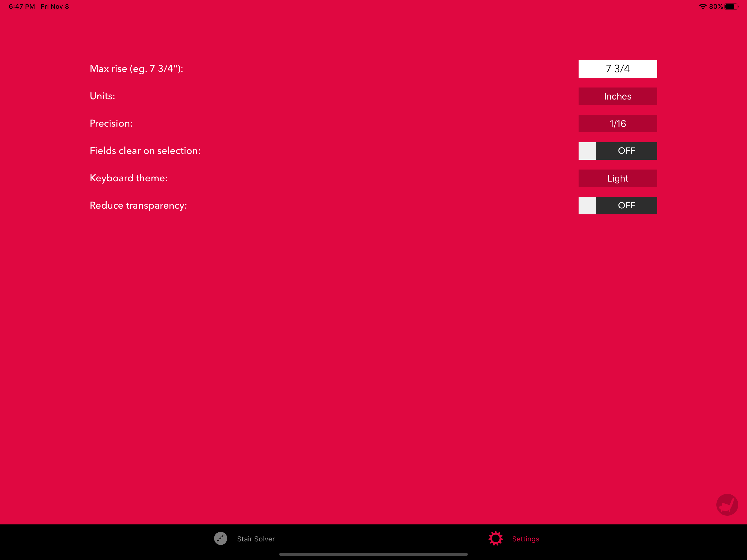Tap the battery status icon

coord(731,6)
